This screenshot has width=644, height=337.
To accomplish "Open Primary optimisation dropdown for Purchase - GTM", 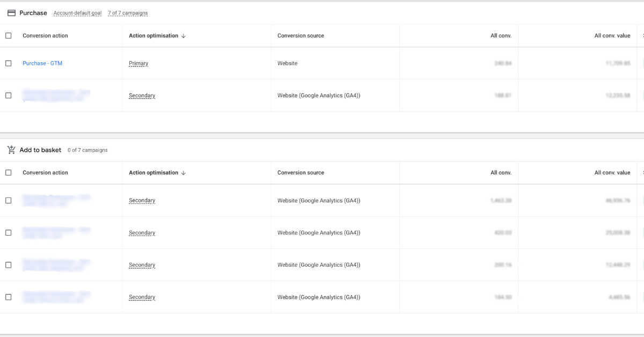I will pyautogui.click(x=138, y=63).
